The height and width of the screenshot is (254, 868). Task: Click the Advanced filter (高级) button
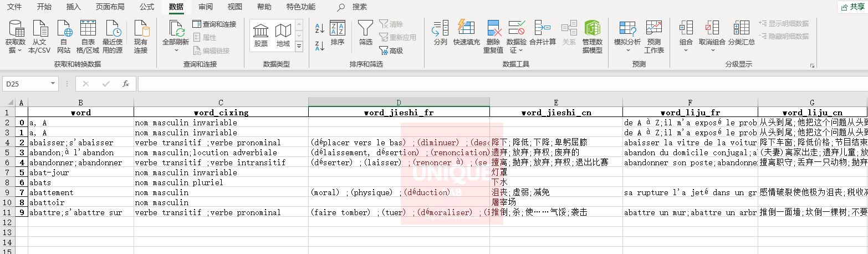(x=390, y=51)
